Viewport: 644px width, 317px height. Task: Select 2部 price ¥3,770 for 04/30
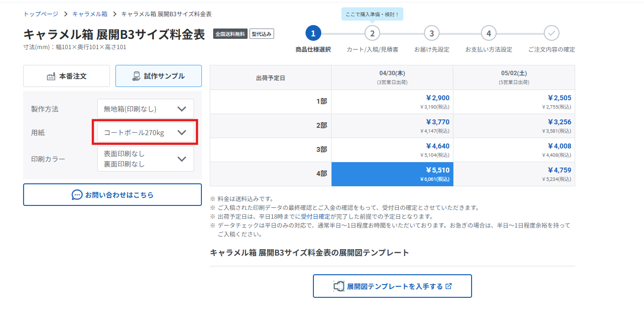click(392, 126)
